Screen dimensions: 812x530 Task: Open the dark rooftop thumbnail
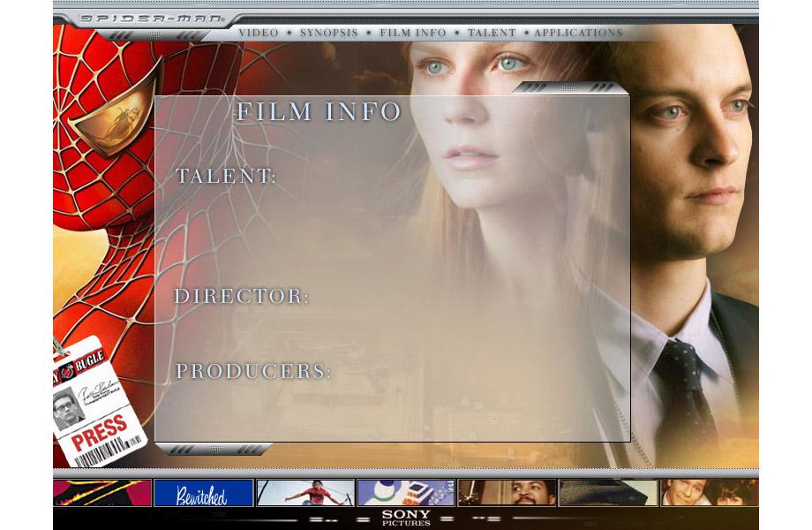coord(608,493)
